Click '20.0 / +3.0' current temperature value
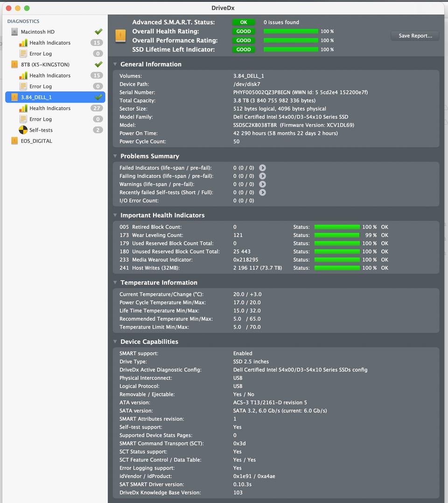This screenshot has width=448, height=503. coord(247,294)
